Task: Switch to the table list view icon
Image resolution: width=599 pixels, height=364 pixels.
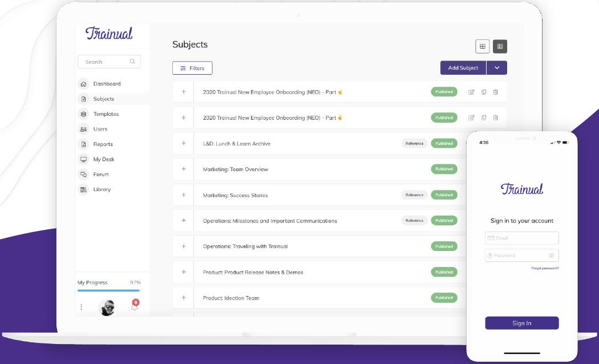Action: coord(500,46)
